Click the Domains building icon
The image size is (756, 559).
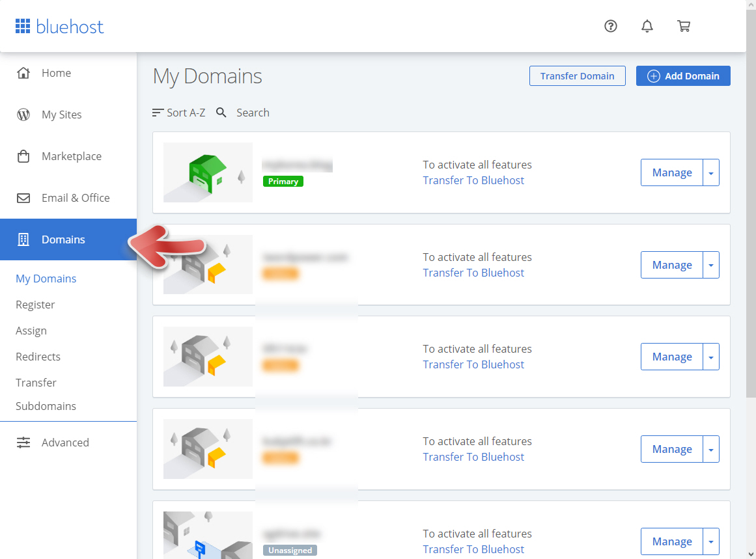tap(23, 239)
